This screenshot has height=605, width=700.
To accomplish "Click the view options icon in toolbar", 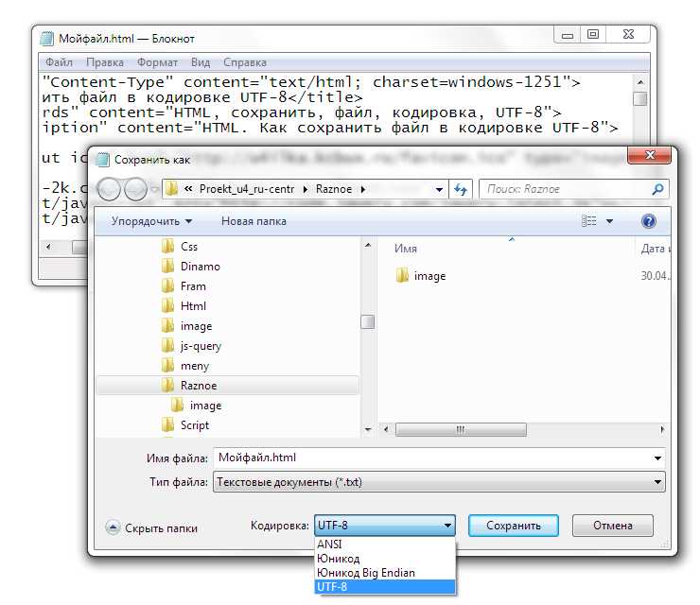I will pos(590,221).
